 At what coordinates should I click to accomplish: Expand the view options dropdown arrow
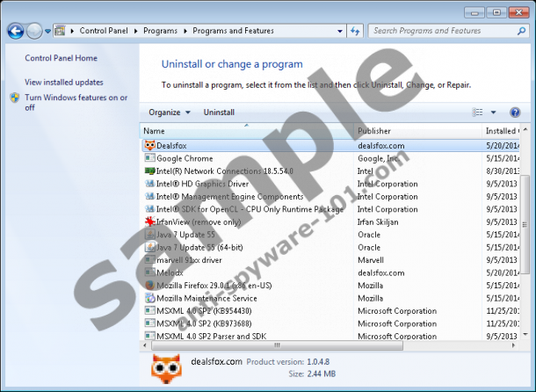coord(493,113)
